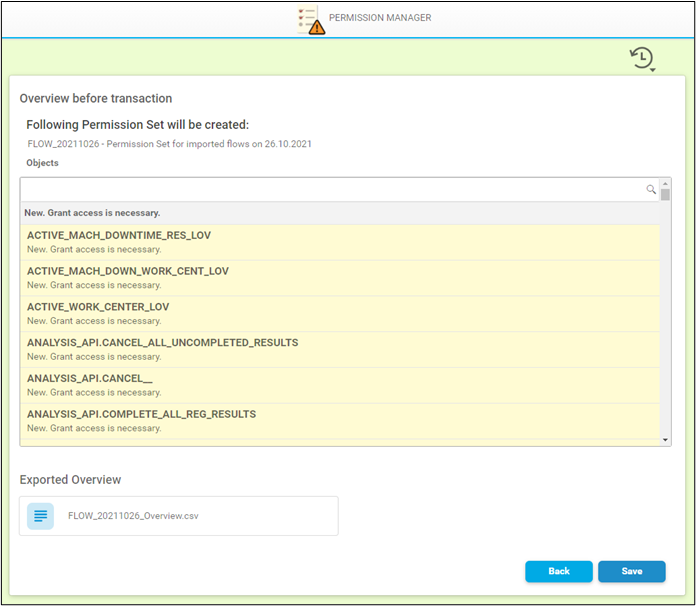Image resolution: width=696 pixels, height=606 pixels.
Task: Click the list scrollbar thumb
Action: [x=665, y=195]
